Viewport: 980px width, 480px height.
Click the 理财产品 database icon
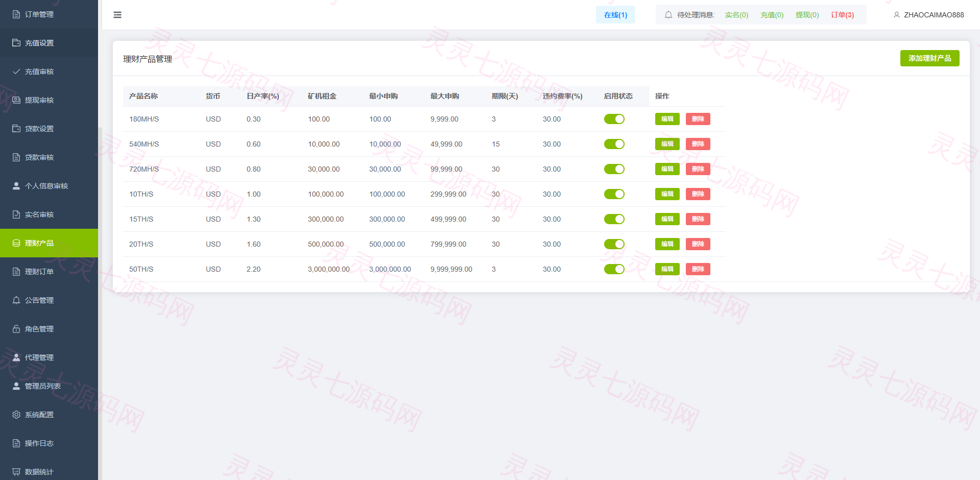(16, 243)
